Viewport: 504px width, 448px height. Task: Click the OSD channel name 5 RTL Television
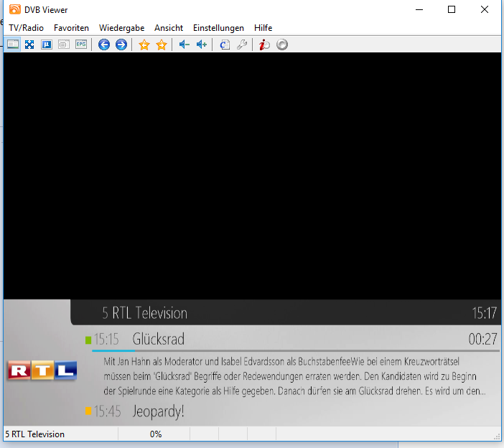coord(144,313)
